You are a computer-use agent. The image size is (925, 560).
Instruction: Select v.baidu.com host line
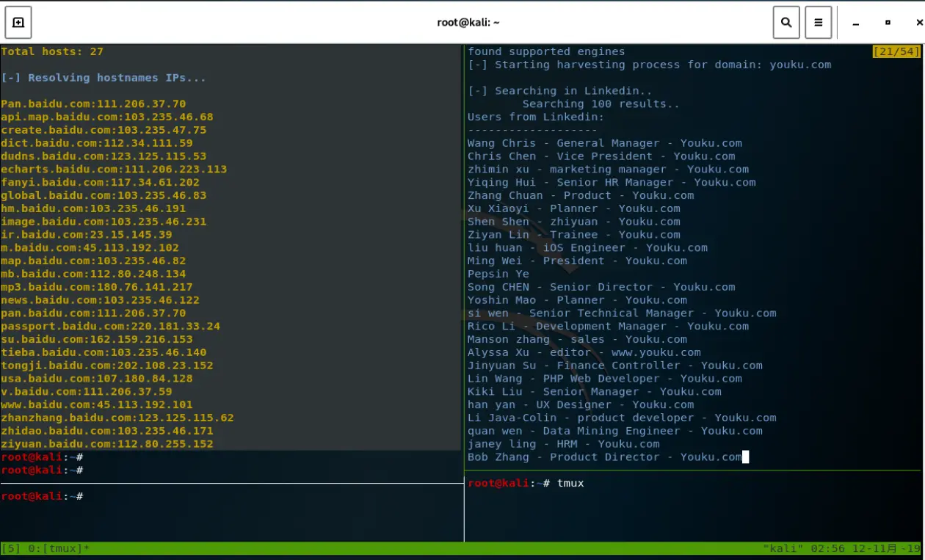pyautogui.click(x=87, y=391)
